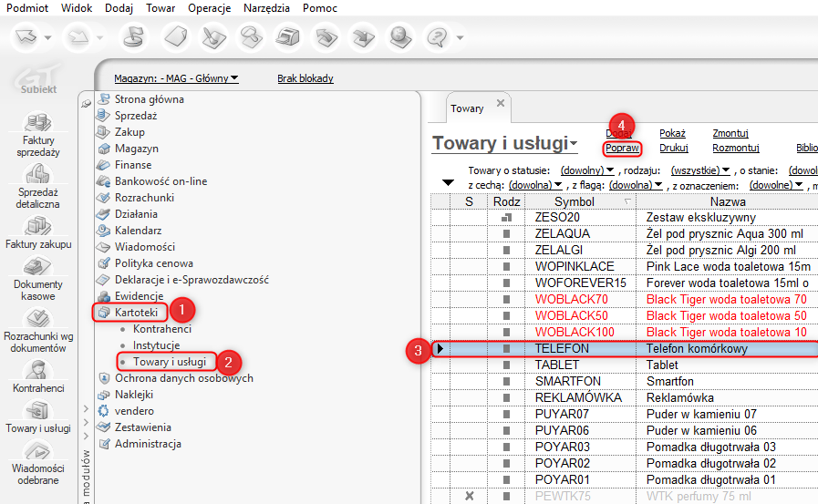This screenshot has height=504, width=818.
Task: Open the Pomoc menu
Action: (320, 8)
